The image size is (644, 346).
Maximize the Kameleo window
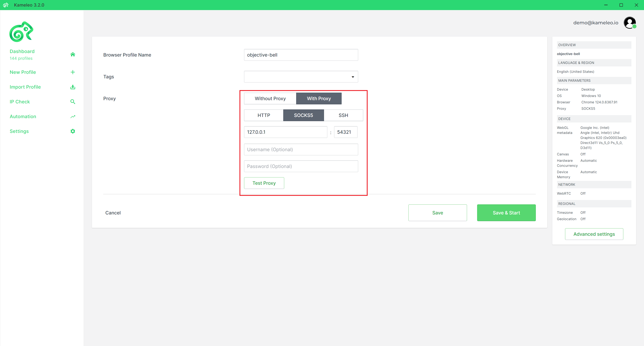pyautogui.click(x=621, y=5)
